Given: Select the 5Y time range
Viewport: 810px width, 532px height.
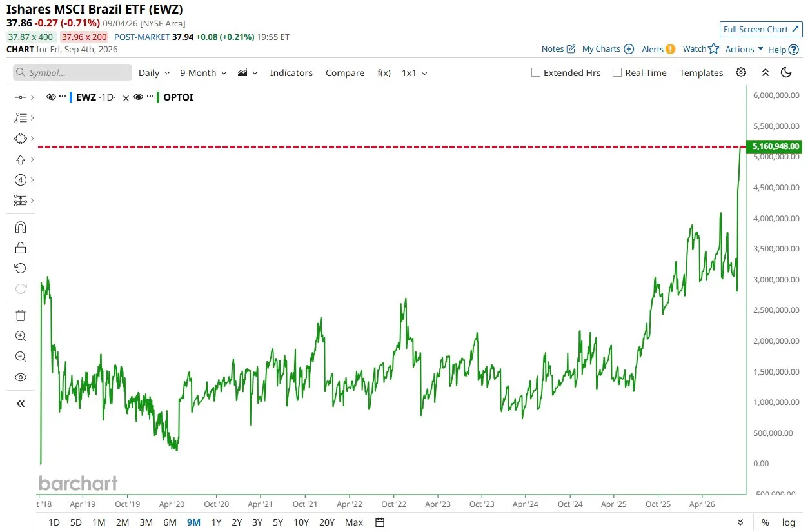Looking at the screenshot, I should click(277, 522).
